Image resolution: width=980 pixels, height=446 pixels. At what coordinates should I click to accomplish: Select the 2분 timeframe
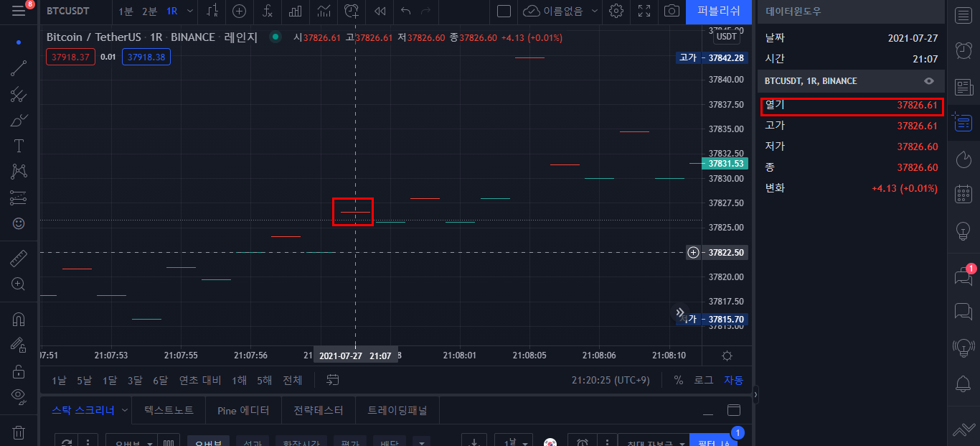click(x=149, y=11)
